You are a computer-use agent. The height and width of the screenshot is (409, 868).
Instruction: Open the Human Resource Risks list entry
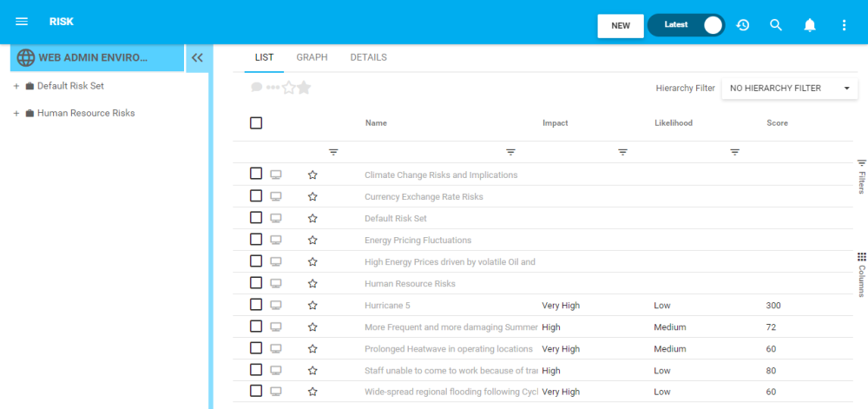coord(411,283)
